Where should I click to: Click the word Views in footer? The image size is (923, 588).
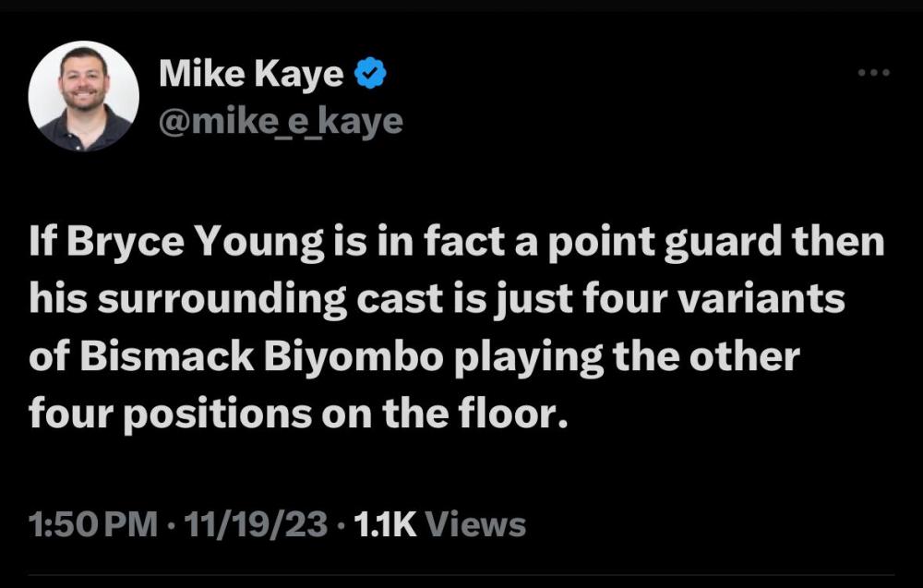[x=478, y=525]
